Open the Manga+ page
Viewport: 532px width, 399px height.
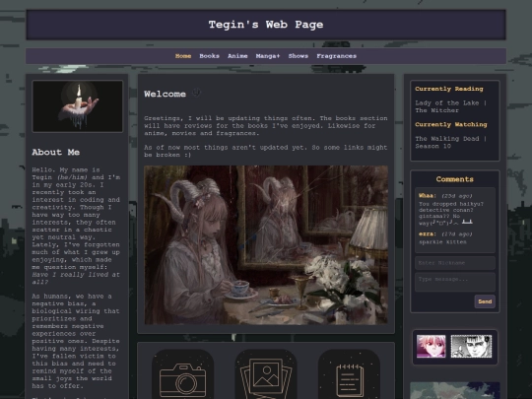click(x=268, y=56)
